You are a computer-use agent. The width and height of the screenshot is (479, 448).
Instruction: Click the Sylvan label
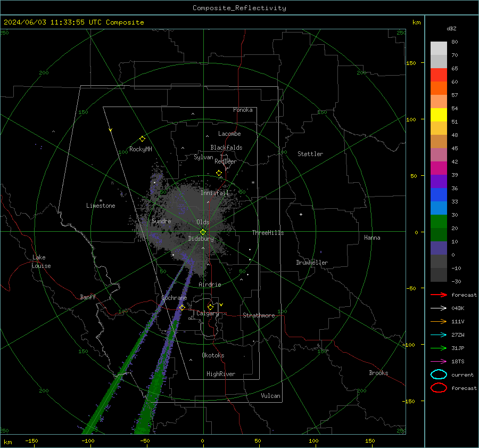[203, 157]
